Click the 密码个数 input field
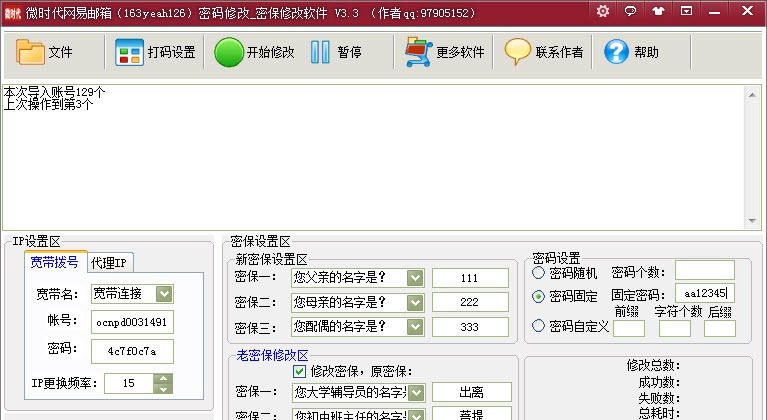This screenshot has width=767, height=420. pyautogui.click(x=705, y=270)
